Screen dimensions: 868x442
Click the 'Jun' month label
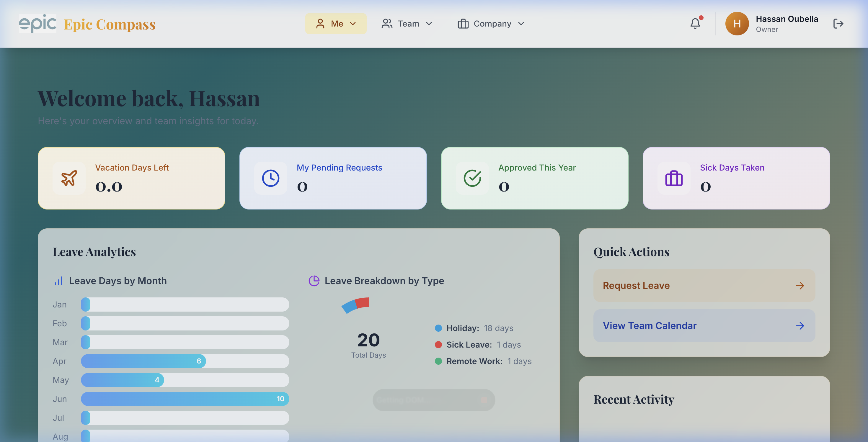tap(60, 399)
